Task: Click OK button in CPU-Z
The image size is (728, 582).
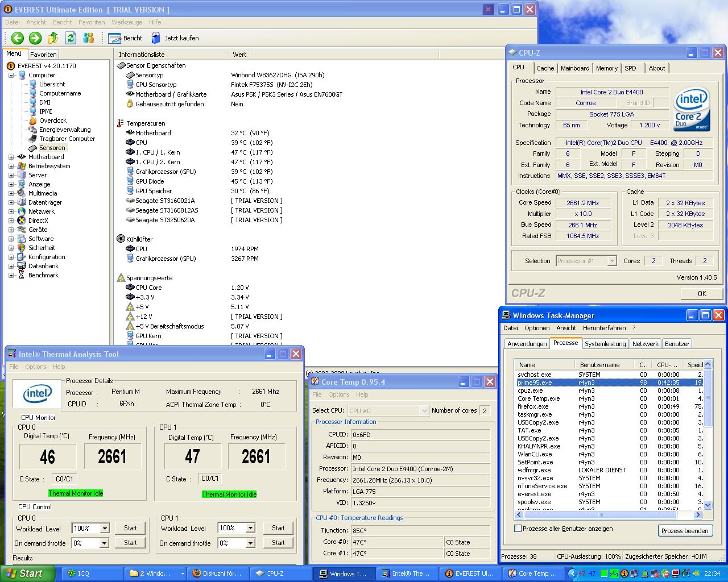Action: pos(702,293)
